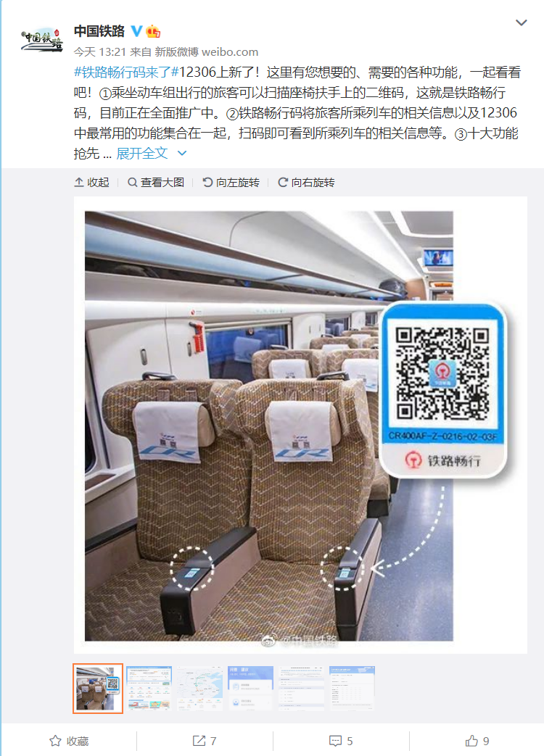The width and height of the screenshot is (544, 756).
Task: Click the crown membership badge icon
Action: click(153, 31)
